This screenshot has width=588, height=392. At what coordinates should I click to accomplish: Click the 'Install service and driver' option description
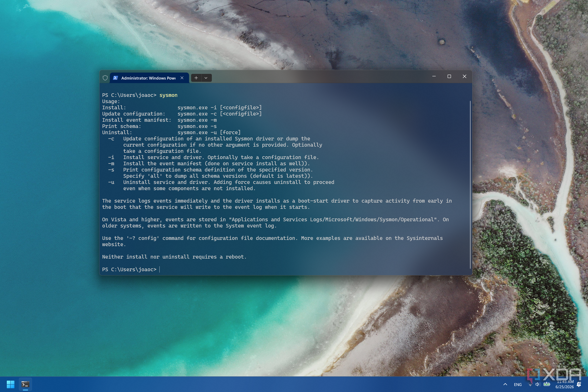tap(221, 158)
